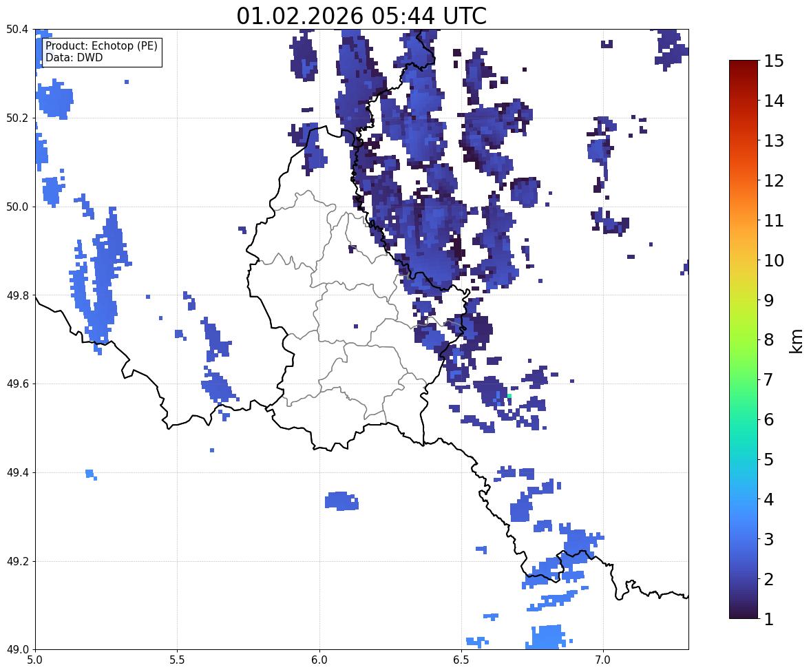Click the 'Data: DWD' legend line
The image size is (811, 672).
click(74, 57)
